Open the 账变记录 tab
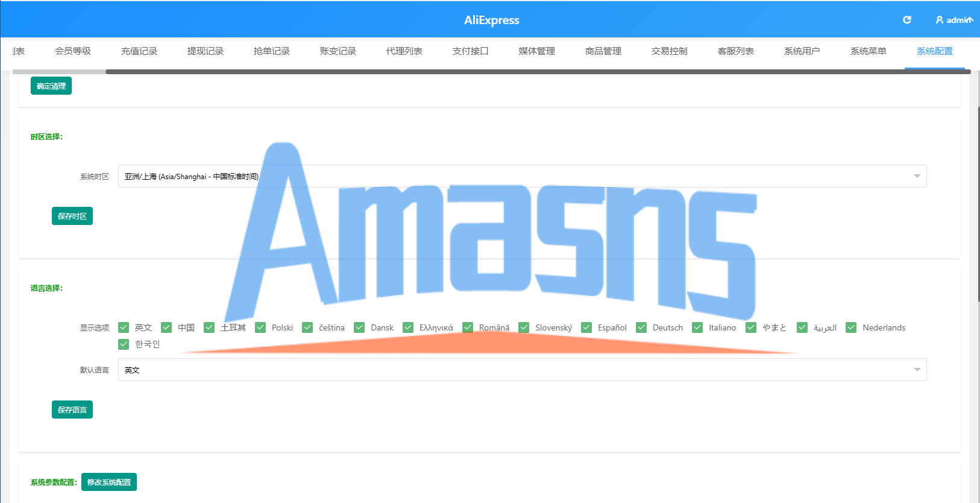 tap(338, 51)
